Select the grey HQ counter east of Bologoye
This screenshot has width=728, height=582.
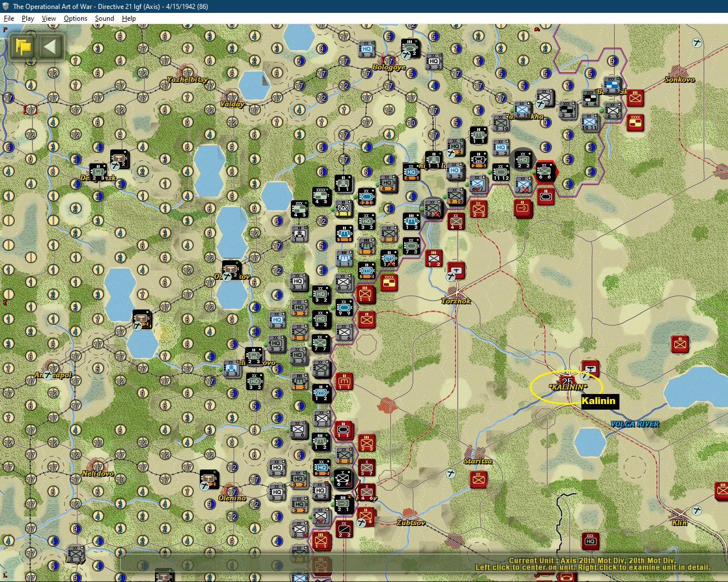tap(434, 61)
